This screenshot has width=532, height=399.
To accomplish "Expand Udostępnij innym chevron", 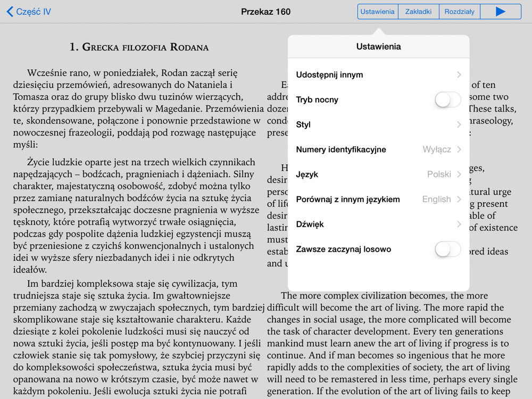I will click(x=459, y=74).
